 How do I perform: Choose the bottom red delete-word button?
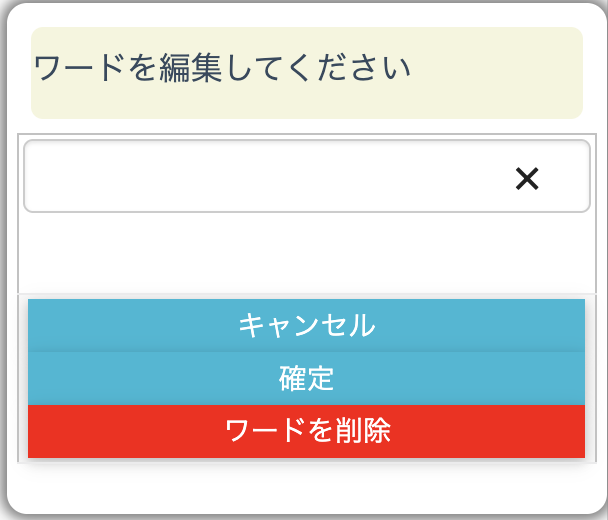coord(306,432)
